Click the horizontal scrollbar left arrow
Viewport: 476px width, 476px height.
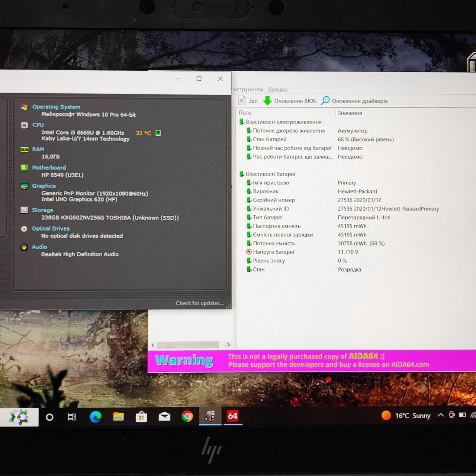pyautogui.click(x=153, y=345)
